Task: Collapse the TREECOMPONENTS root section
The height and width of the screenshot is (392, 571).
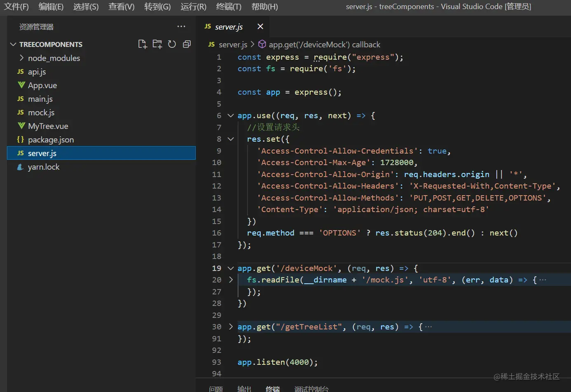Action: click(x=13, y=44)
